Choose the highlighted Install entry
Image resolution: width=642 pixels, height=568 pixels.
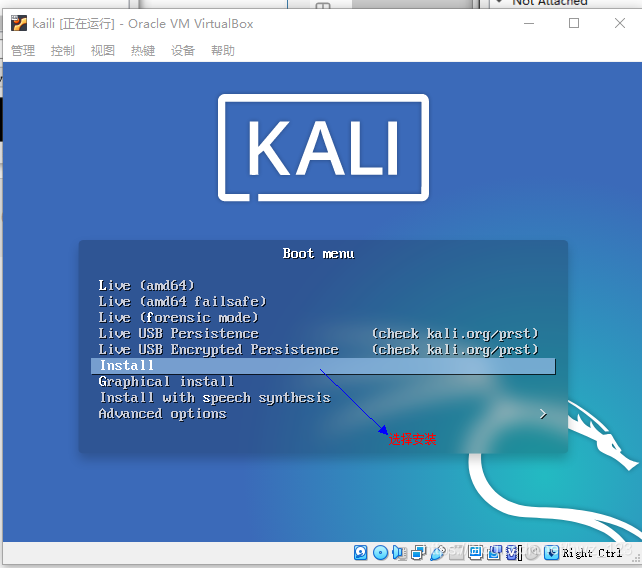tap(323, 366)
